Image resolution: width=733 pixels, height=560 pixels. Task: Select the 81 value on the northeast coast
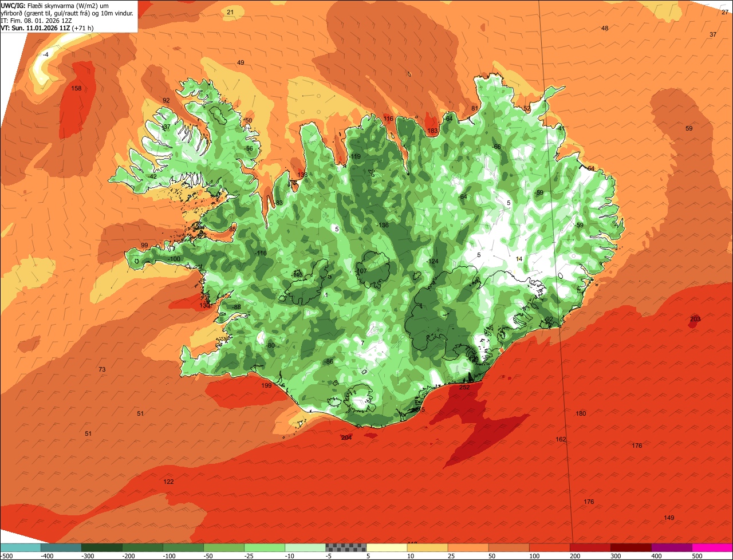[x=474, y=109]
